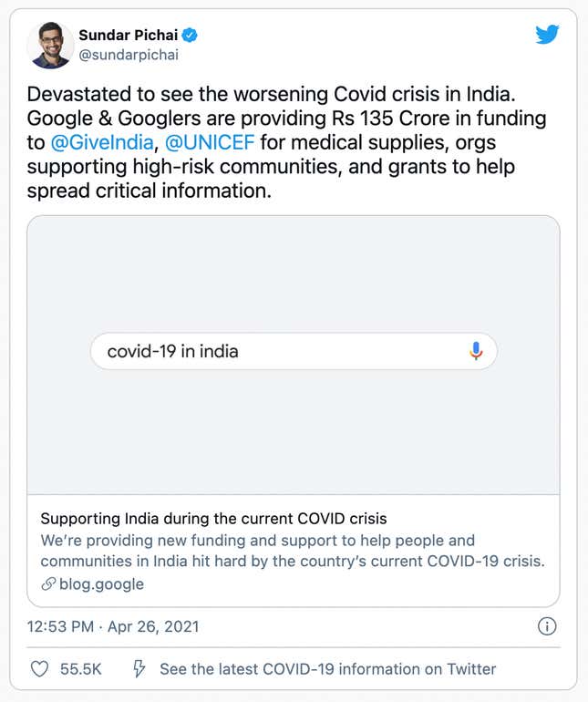Click the 12:53 PM Apr 26, 2021 timestamp

(x=113, y=626)
